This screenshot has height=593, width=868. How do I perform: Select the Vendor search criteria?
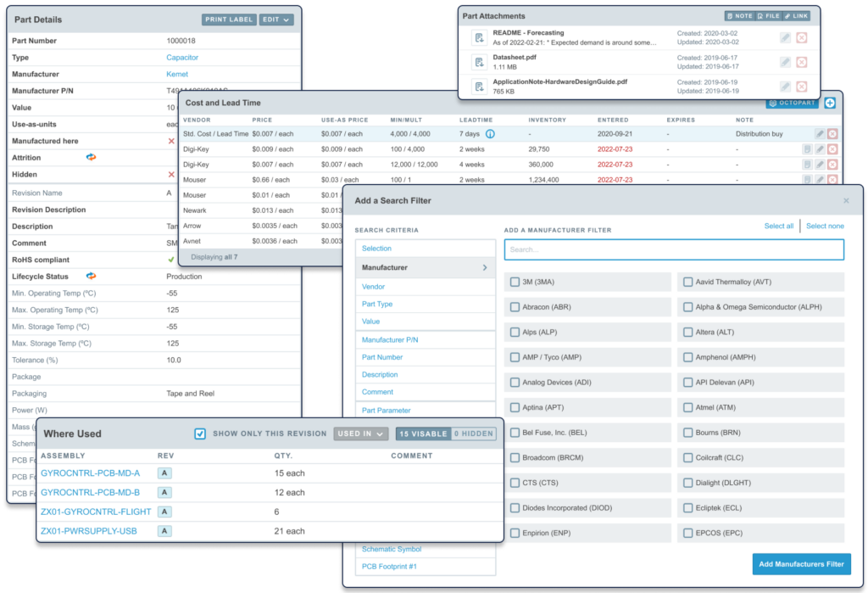373,287
